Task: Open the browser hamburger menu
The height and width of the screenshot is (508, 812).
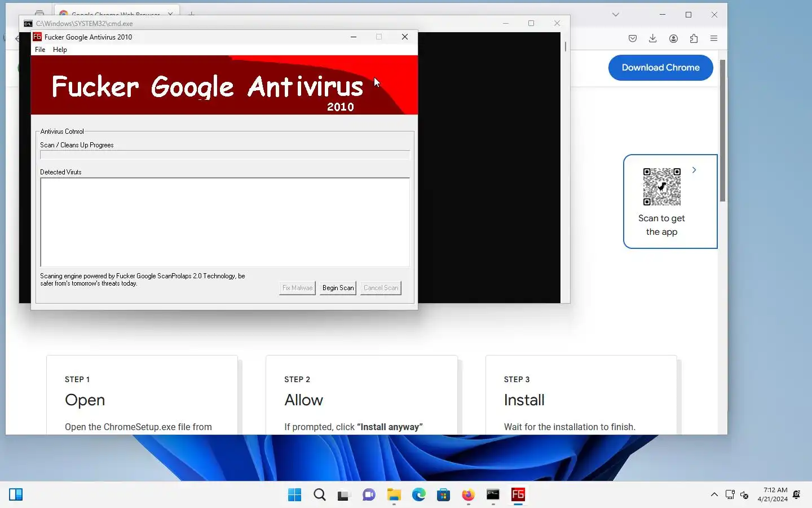Action: [714, 38]
